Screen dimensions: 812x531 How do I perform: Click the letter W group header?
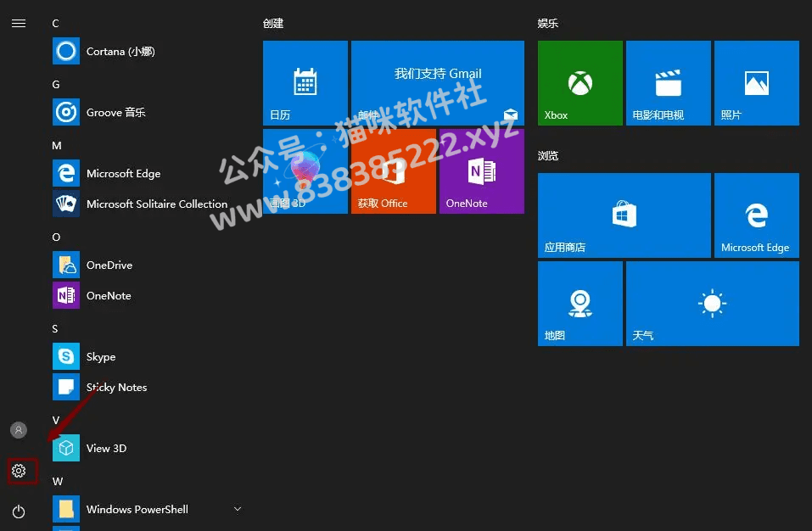click(58, 481)
